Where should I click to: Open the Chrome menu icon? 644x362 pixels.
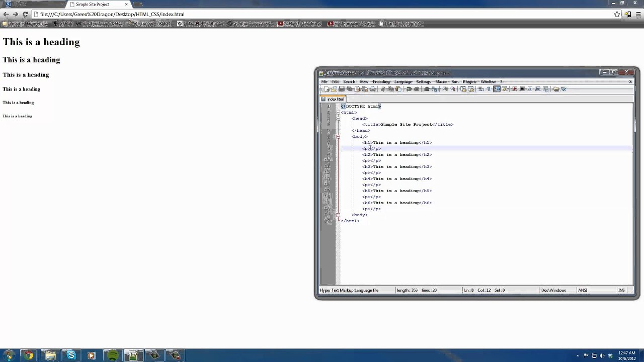(x=638, y=14)
